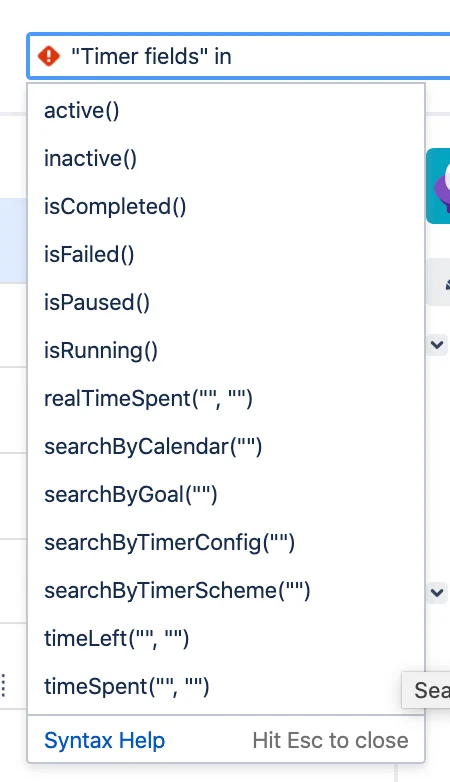Choose timeLeft("", "") function
Screen dimensions: 450x782
pyautogui.click(x=226, y=638)
